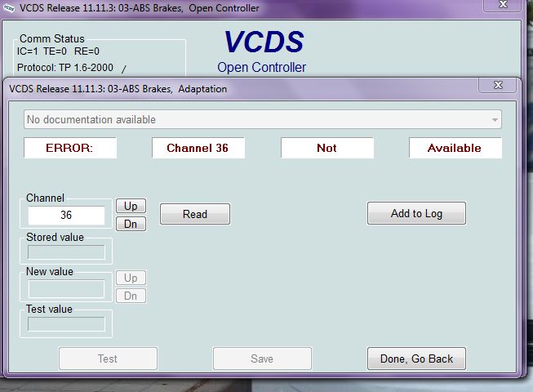Decrease channel number with Dn button
533x392 pixels.
tap(131, 224)
